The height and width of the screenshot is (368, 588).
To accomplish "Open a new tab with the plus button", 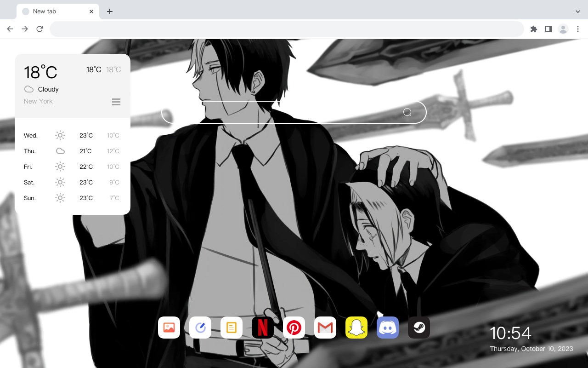I will point(110,11).
